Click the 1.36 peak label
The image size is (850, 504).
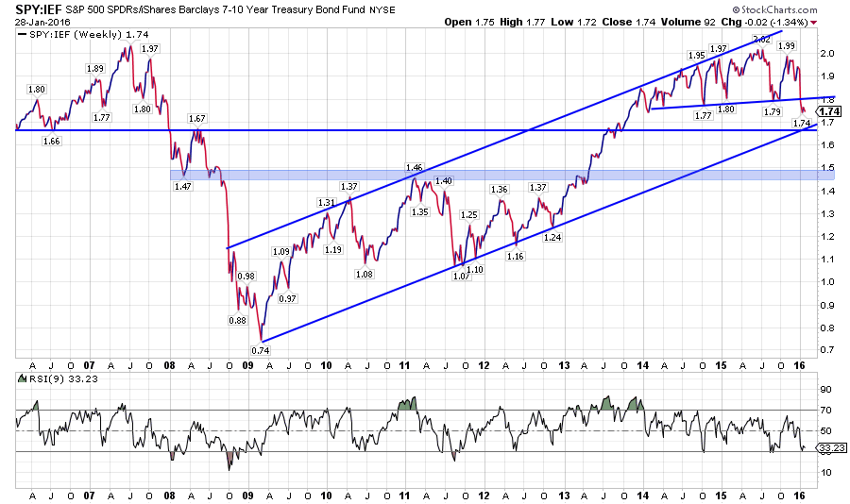click(x=499, y=189)
